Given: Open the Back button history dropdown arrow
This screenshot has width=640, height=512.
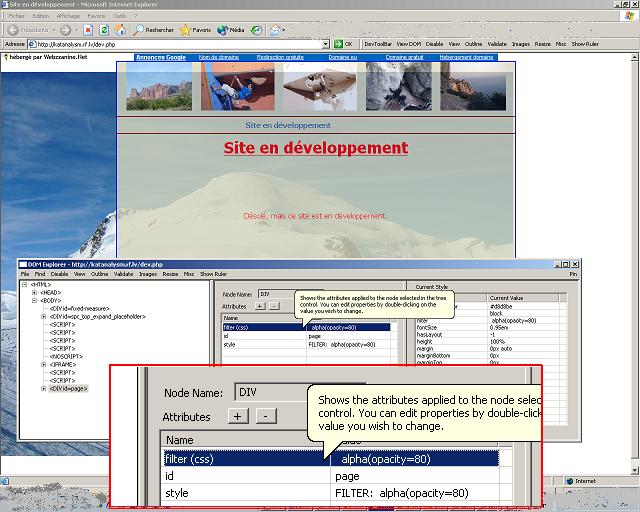Looking at the screenshot, I should (53, 30).
